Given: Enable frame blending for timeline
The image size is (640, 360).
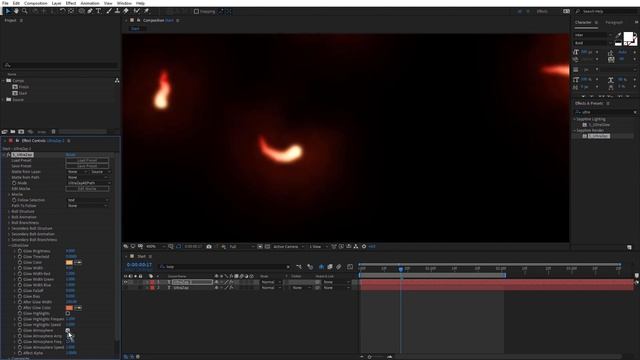Looking at the screenshot, I should coord(330,267).
